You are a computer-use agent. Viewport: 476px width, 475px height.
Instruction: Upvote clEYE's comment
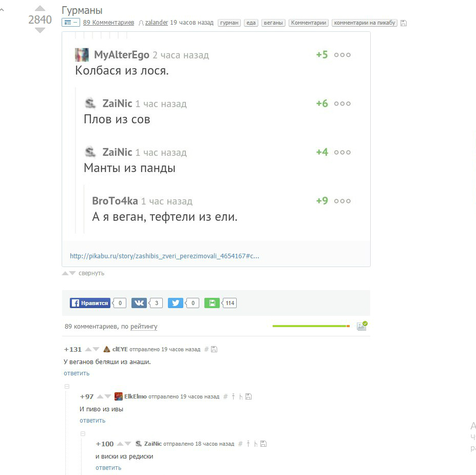click(x=88, y=349)
